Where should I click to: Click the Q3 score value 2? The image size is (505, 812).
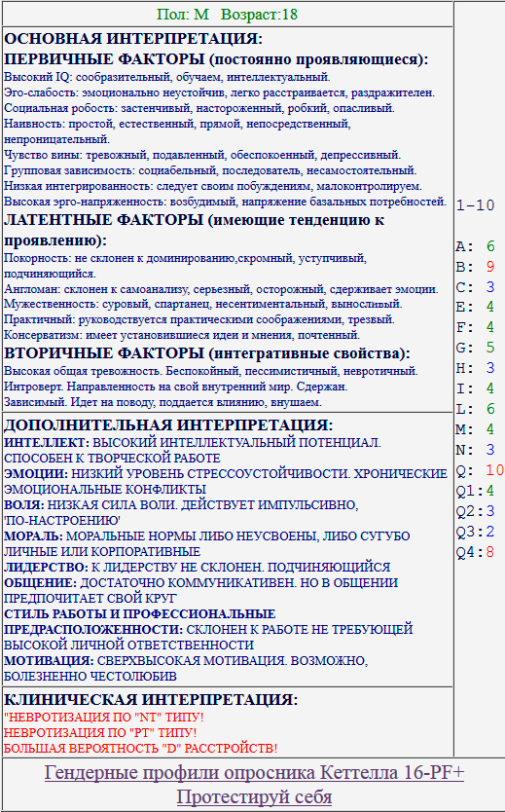490,532
